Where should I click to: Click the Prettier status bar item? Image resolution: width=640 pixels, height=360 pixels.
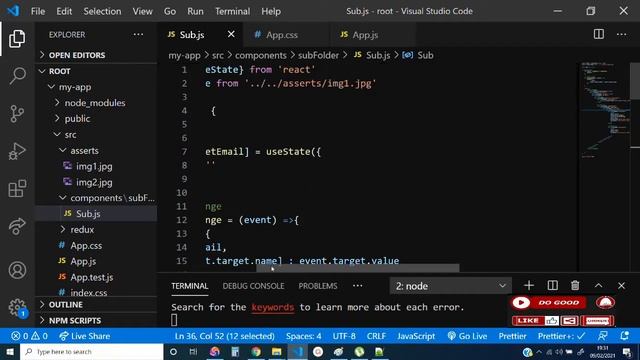coord(512,336)
